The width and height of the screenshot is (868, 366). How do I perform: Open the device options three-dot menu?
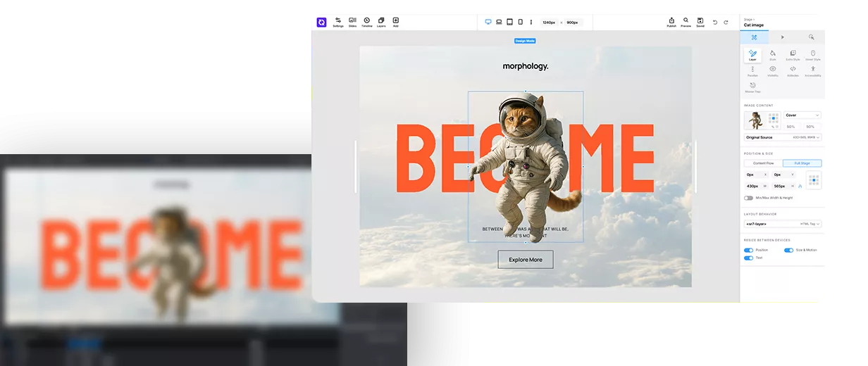tap(531, 22)
